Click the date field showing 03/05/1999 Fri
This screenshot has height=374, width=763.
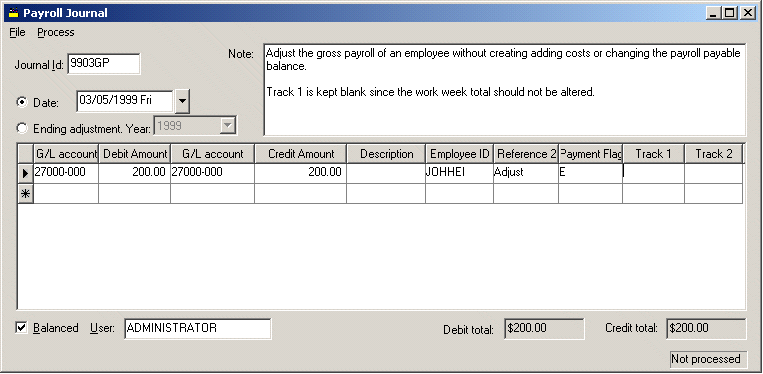(x=125, y=101)
